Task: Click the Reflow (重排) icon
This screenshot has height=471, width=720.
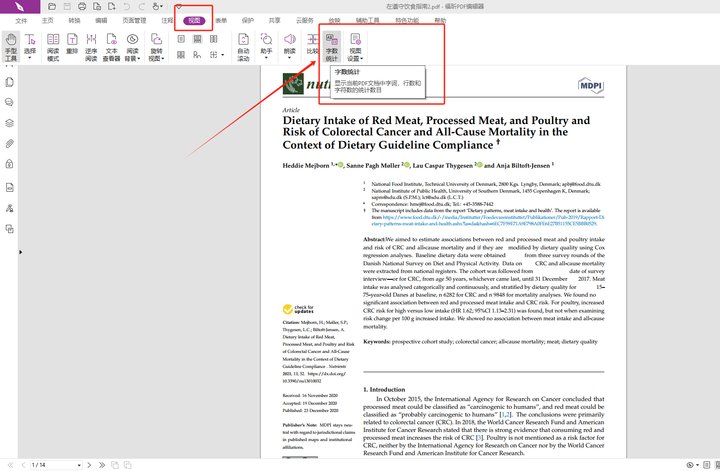Action: [72, 51]
